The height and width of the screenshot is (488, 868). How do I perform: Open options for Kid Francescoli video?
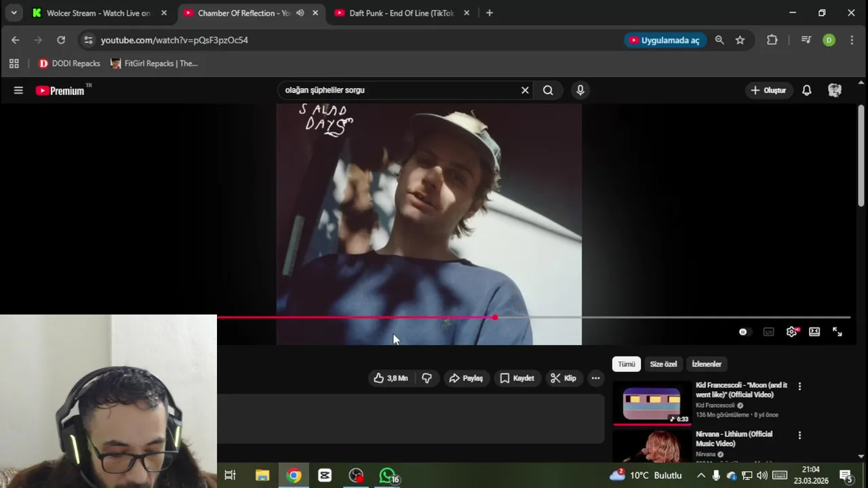pos(800,386)
